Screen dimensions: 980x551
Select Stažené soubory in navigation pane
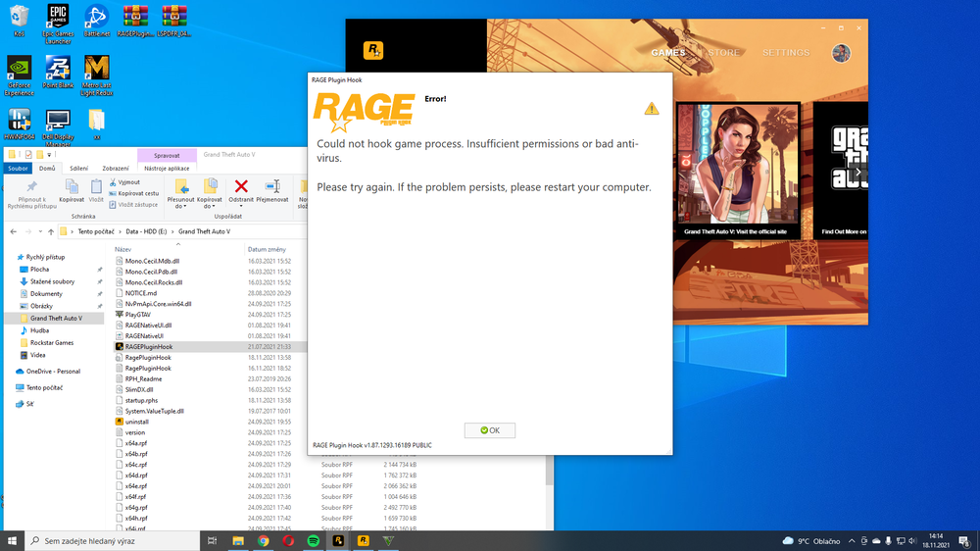[52, 281]
